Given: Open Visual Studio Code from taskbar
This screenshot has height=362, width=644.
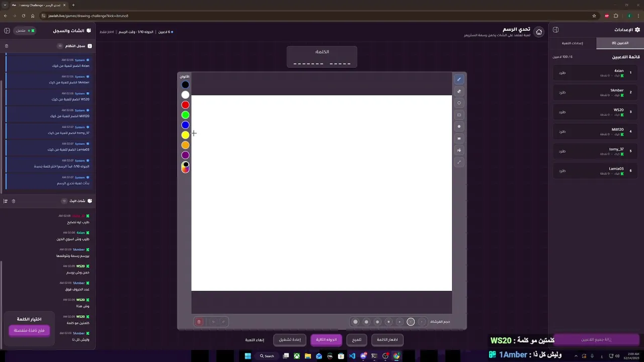Looking at the screenshot, I should [352, 356].
